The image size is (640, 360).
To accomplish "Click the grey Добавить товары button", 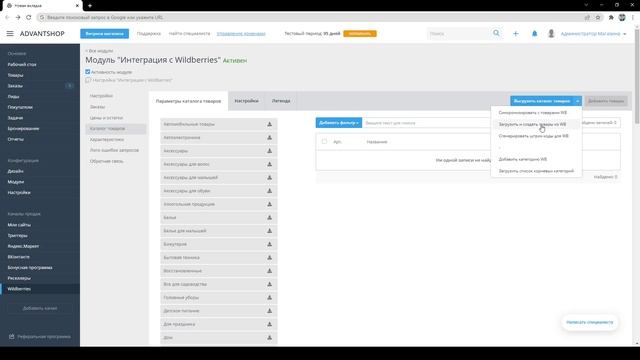I will coord(606,101).
